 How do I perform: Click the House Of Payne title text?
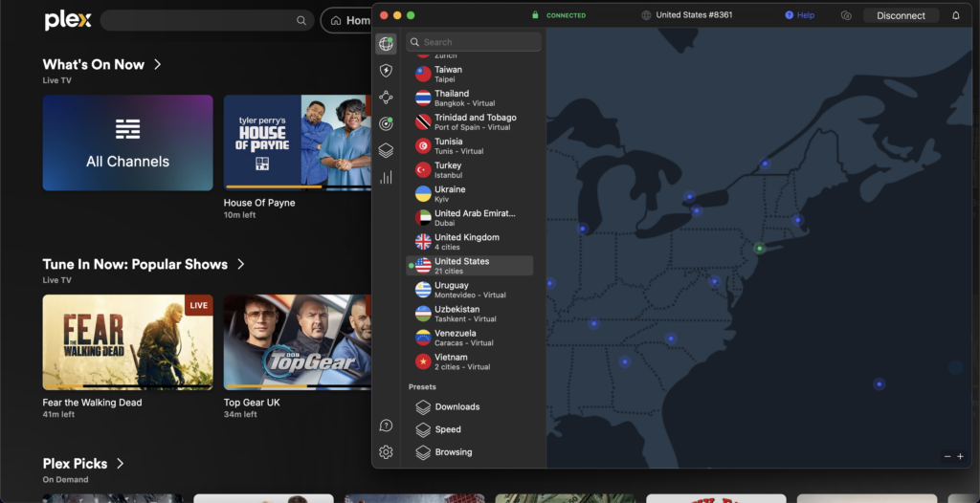point(259,203)
